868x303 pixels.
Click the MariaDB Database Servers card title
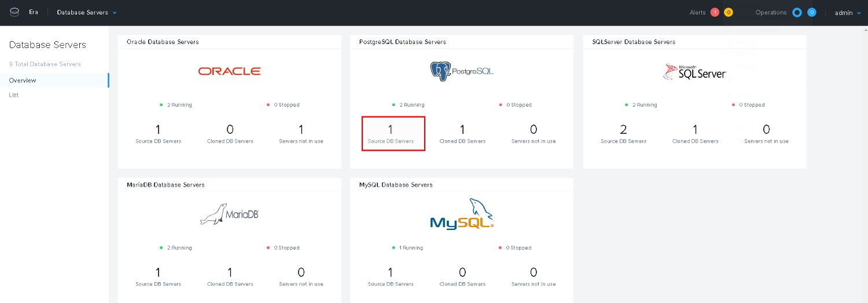[165, 185]
